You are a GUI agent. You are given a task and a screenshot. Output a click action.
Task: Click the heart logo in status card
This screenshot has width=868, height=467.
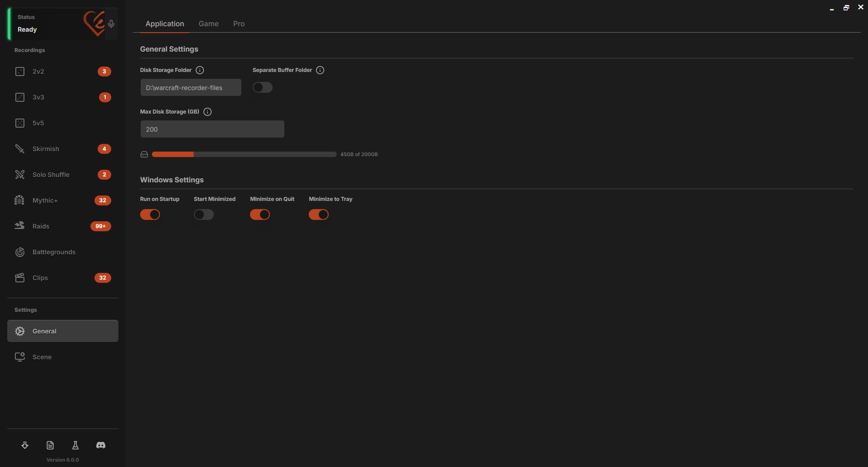click(x=94, y=24)
